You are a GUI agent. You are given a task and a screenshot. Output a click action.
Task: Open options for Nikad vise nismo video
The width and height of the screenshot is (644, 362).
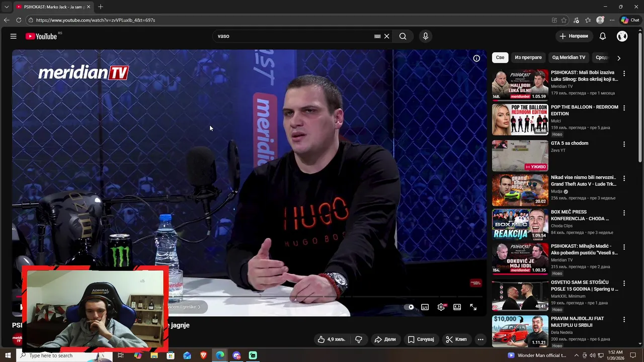624,178
